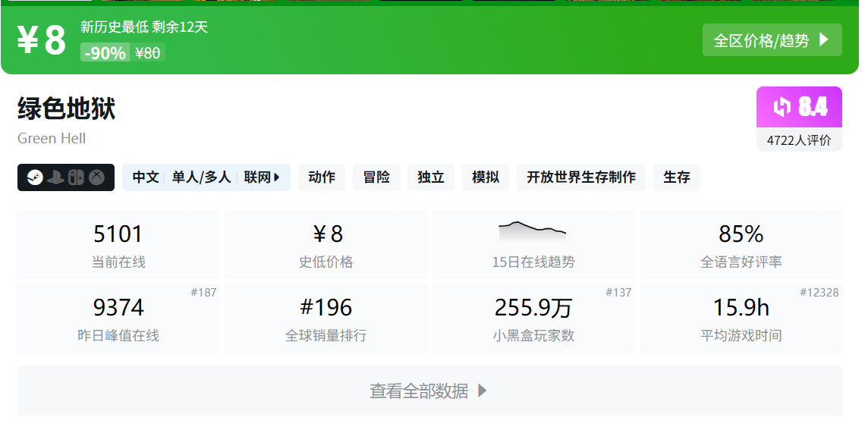Click the 新历史最低 剩余12天 text

[144, 27]
